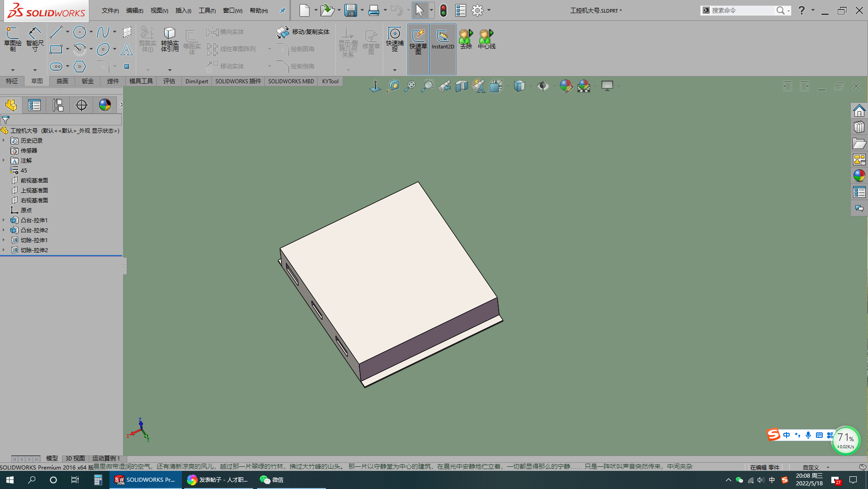Select the Circle sketch tool
This screenshot has width=868, height=489.
click(x=80, y=32)
